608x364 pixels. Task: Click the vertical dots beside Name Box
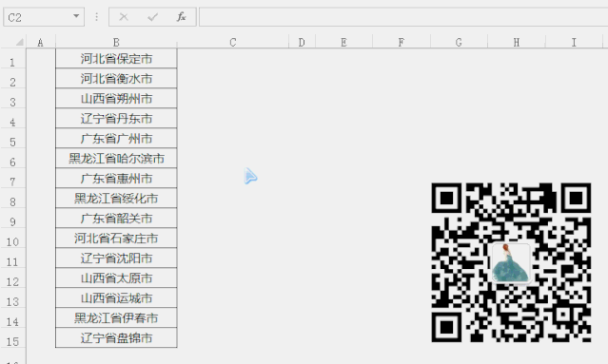coord(96,17)
